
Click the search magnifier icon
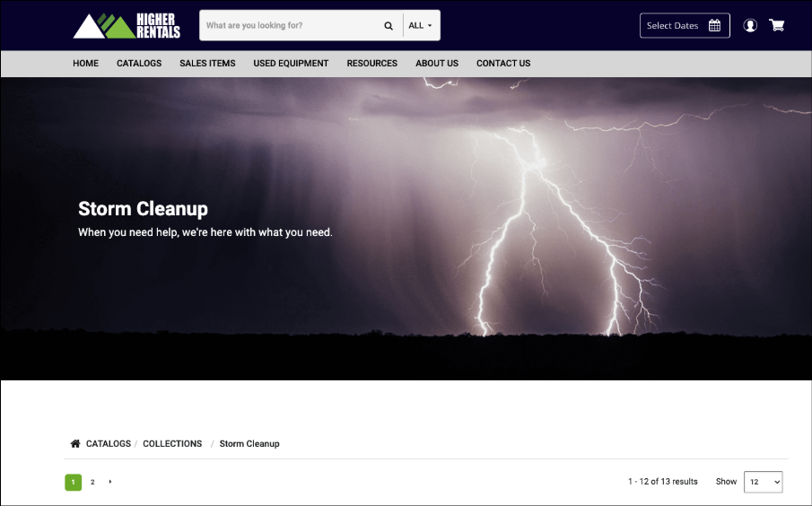pyautogui.click(x=389, y=26)
